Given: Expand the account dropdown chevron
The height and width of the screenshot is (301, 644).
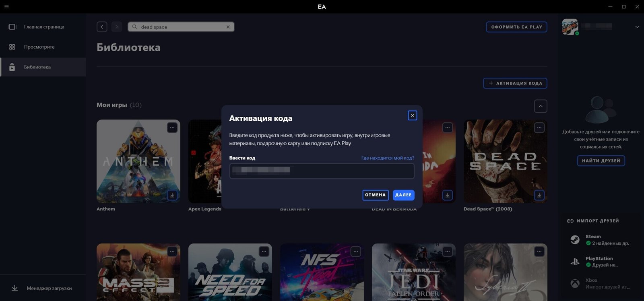Looking at the screenshot, I should click(x=637, y=27).
